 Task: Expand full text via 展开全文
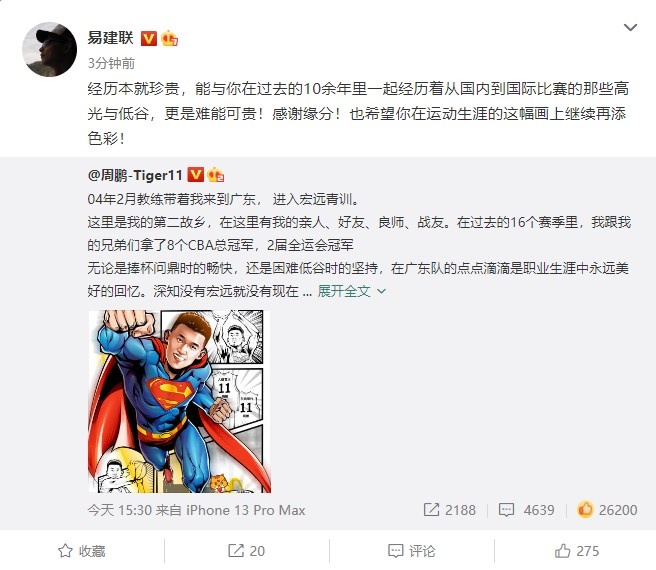(344, 291)
